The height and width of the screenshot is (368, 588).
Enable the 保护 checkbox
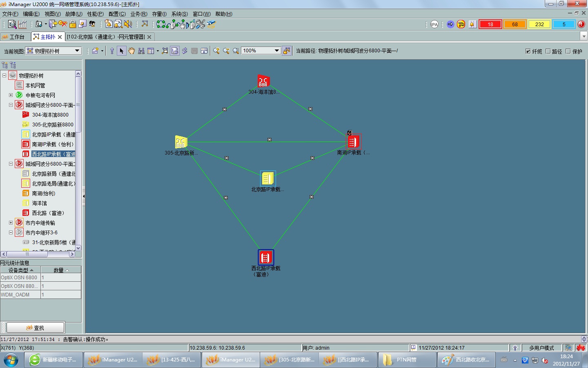568,51
